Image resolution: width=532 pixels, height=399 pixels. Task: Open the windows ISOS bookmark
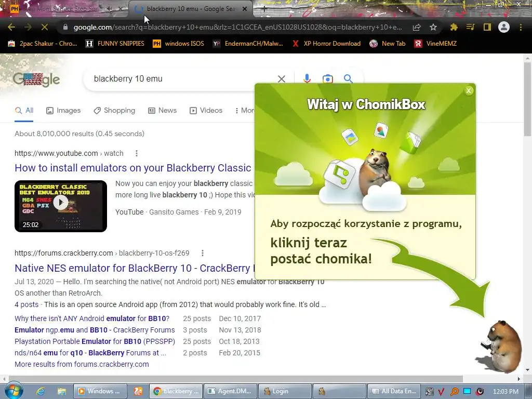click(x=179, y=44)
